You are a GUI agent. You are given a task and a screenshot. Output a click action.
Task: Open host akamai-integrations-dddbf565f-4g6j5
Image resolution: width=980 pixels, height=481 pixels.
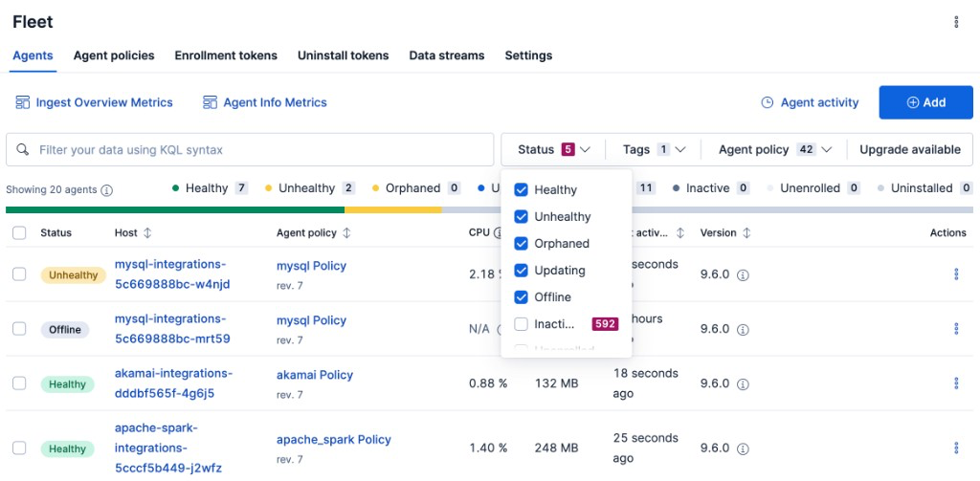pos(173,383)
